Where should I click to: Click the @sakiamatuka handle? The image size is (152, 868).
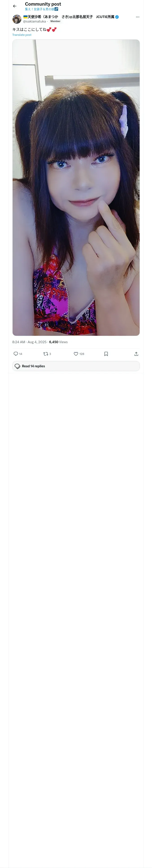[x=34, y=21]
